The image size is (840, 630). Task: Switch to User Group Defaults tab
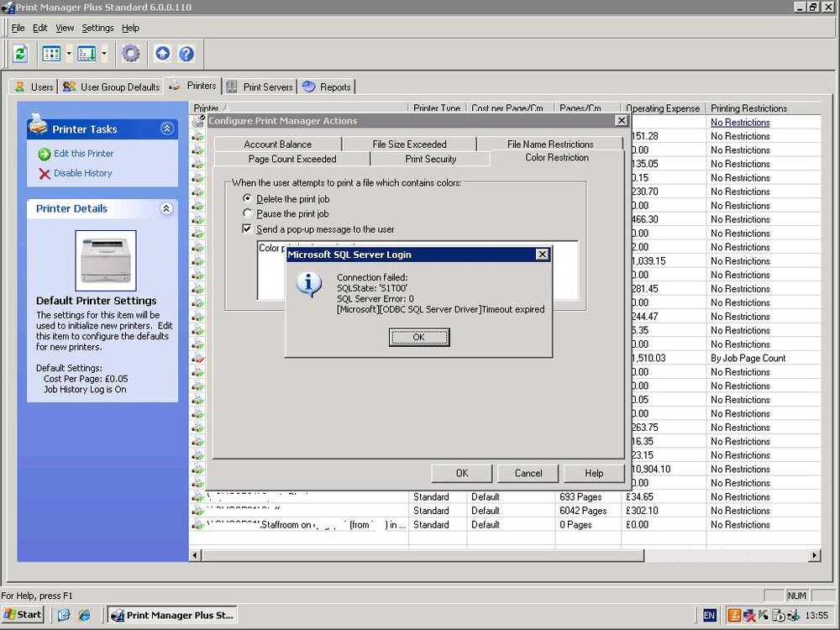[112, 87]
